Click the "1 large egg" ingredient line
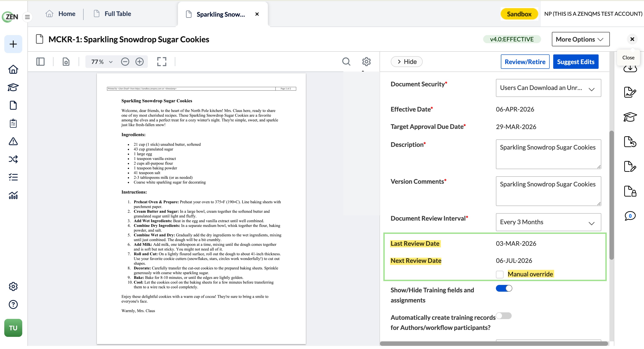Image resolution: width=644 pixels, height=349 pixels. [143, 154]
